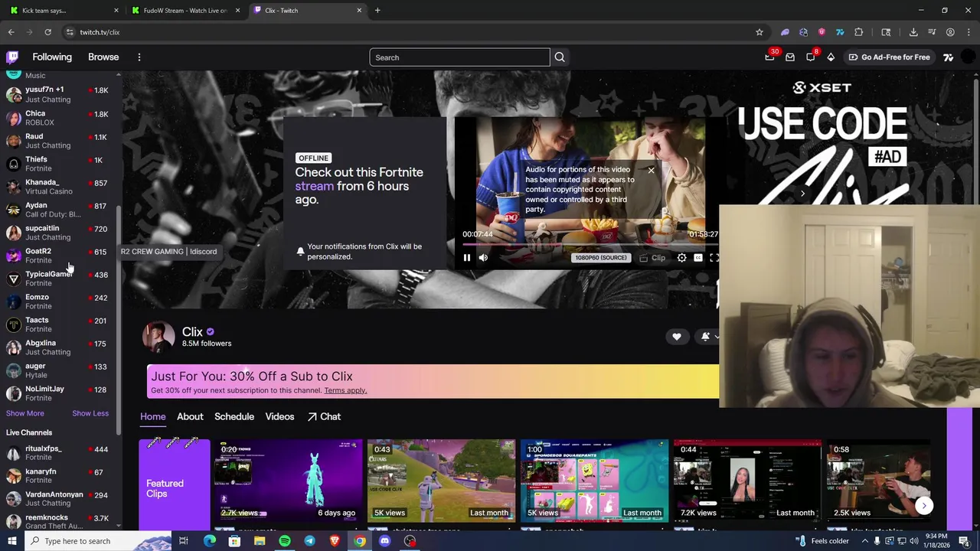Screen dimensions: 980x551
Task: Open Chrome three-dot menu
Action: [x=969, y=32]
